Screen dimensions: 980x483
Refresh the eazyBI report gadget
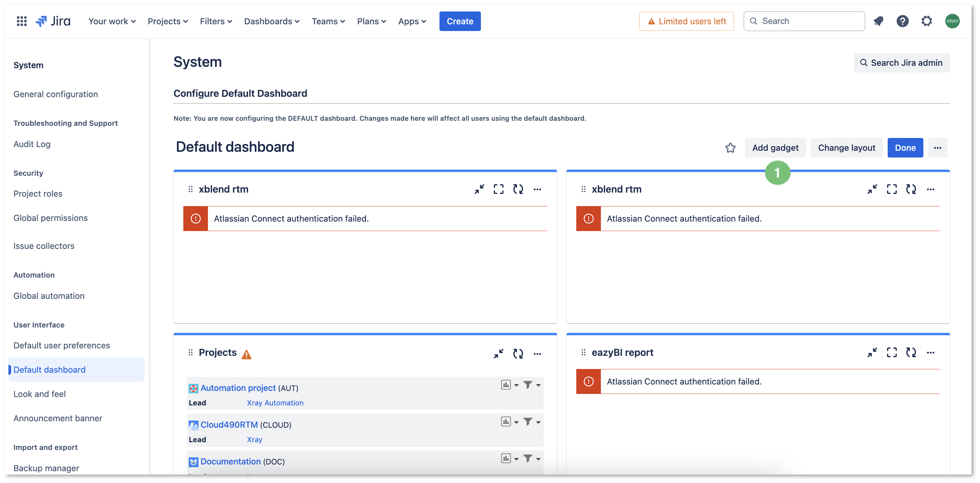click(x=911, y=352)
